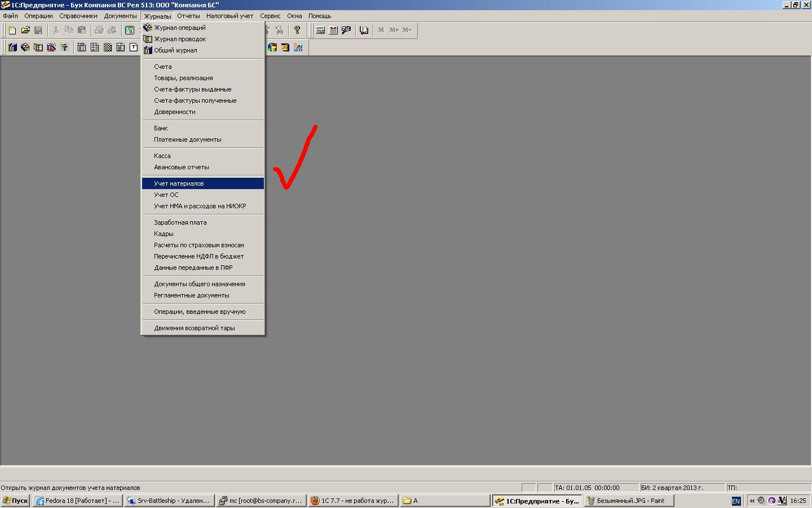This screenshot has height=508, width=812.
Task: Open Движения возвратной тары journal
Action: (203, 328)
